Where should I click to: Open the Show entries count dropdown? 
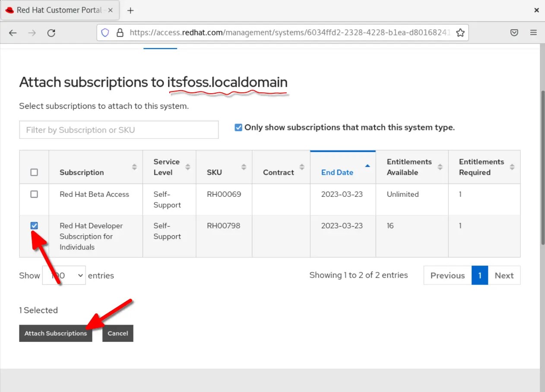[64, 275]
